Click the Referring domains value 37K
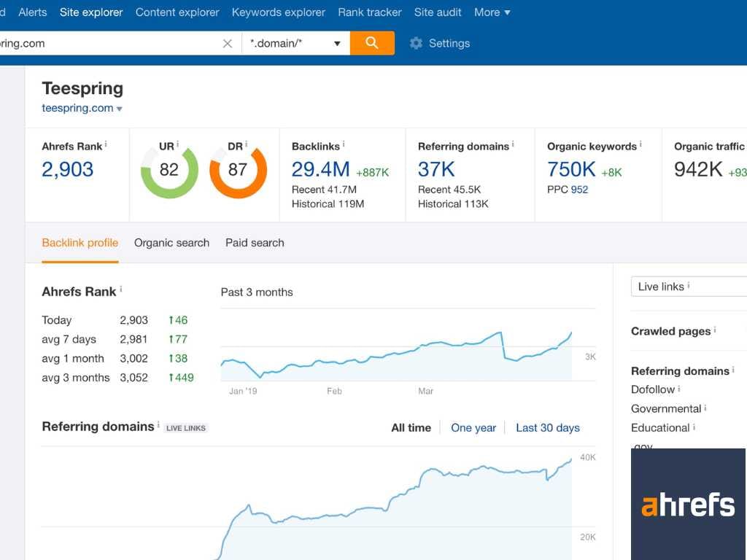This screenshot has width=747, height=560. 436,169
